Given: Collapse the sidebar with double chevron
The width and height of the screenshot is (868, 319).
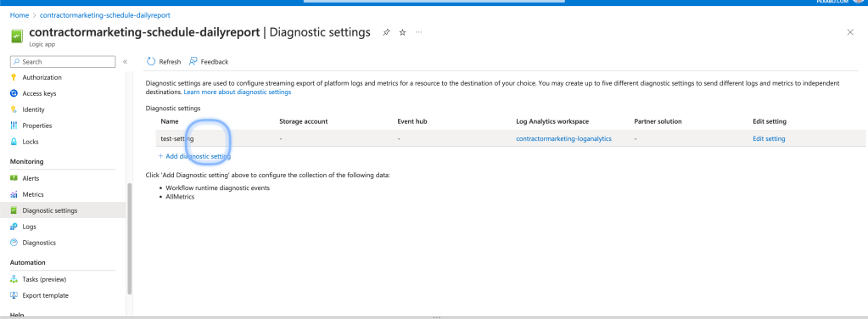Looking at the screenshot, I should (x=125, y=61).
